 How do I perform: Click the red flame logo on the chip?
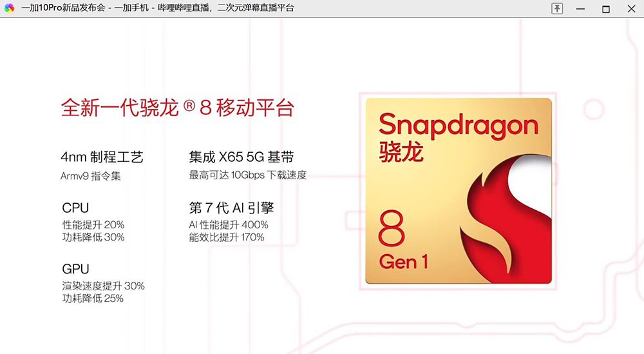[x=505, y=219]
